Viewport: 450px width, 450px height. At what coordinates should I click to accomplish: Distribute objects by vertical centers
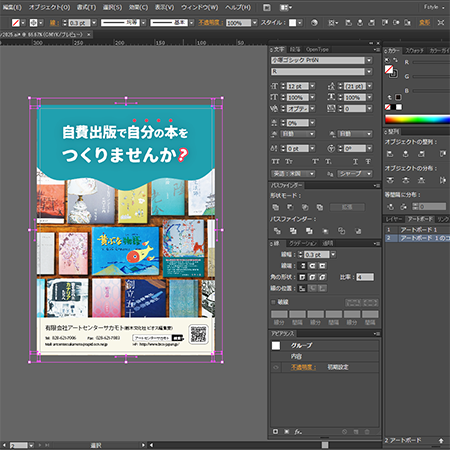point(405,180)
